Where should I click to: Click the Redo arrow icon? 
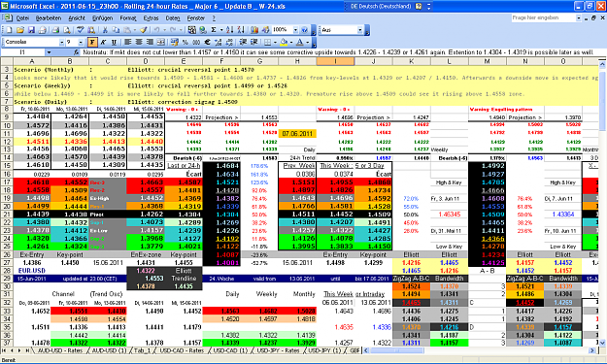coord(173,30)
